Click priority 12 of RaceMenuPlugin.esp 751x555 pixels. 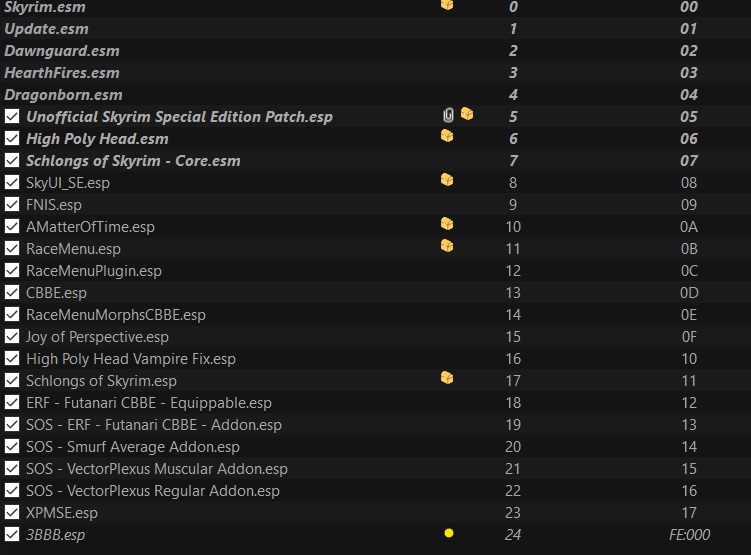coord(513,271)
